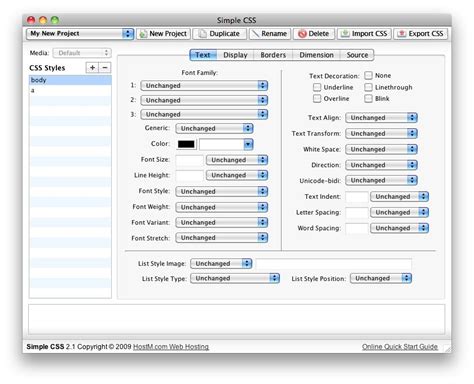Image resolution: width=474 pixels, height=384 pixels.
Task: Open the Generic font dropdown
Action: [x=214, y=128]
